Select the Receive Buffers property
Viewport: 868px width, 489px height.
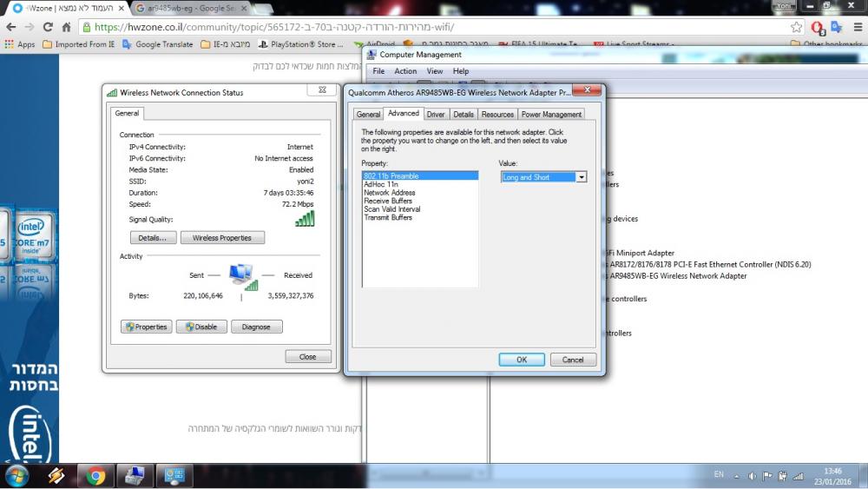(420, 201)
